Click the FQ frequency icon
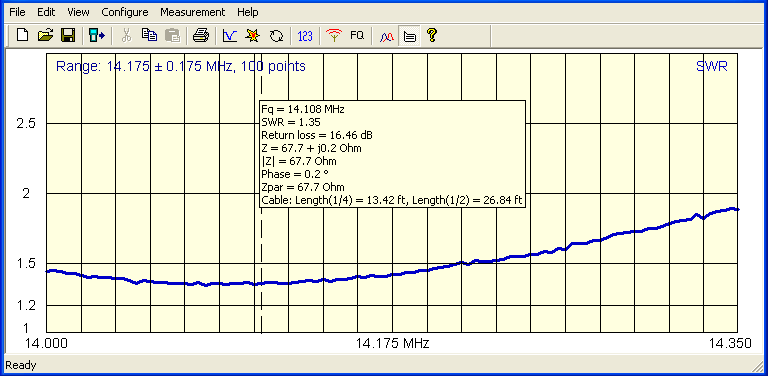 point(357,35)
